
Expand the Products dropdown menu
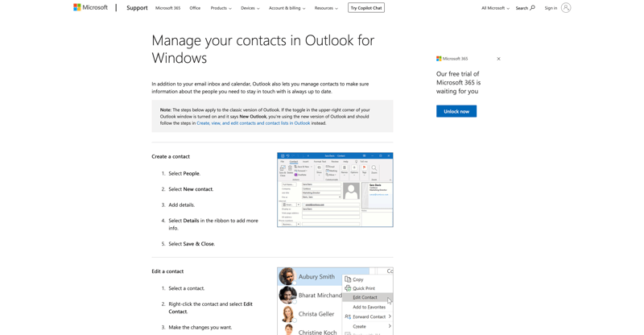(221, 8)
